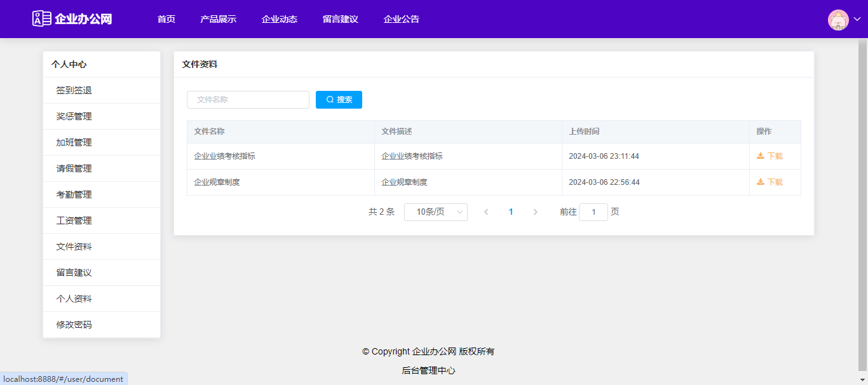Select page 1 in pagination
Image resolution: width=868 pixels, height=385 pixels.
[511, 212]
